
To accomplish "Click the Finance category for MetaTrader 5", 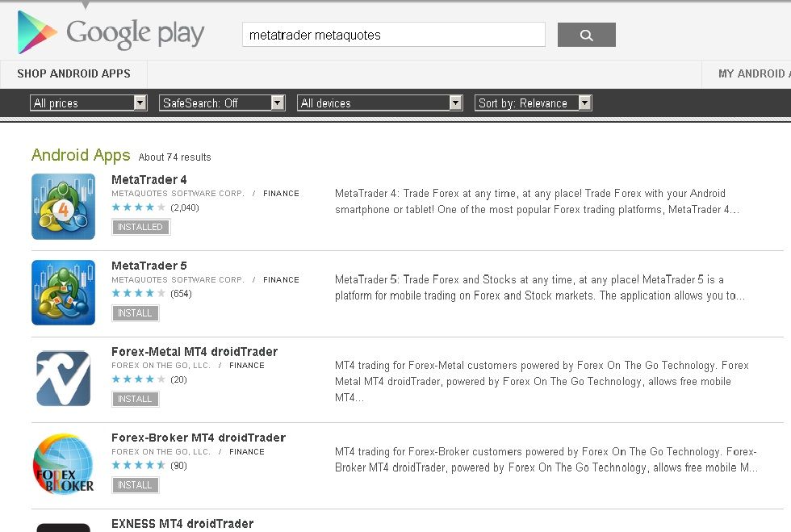I will pyautogui.click(x=281, y=279).
